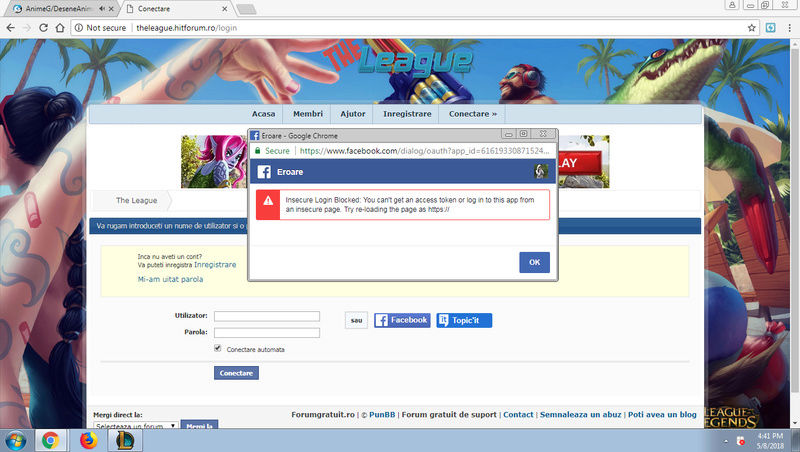Close the AnimeG/DeseneAnimate tab

111,9
